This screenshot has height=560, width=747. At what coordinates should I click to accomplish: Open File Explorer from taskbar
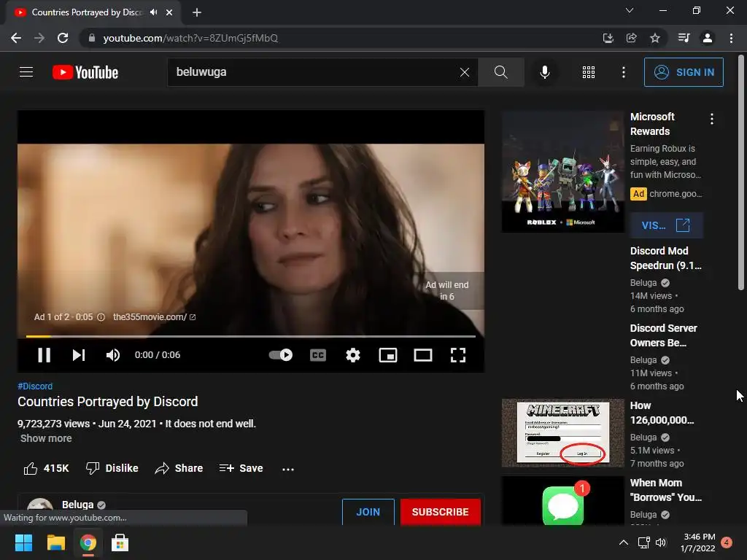click(55, 542)
